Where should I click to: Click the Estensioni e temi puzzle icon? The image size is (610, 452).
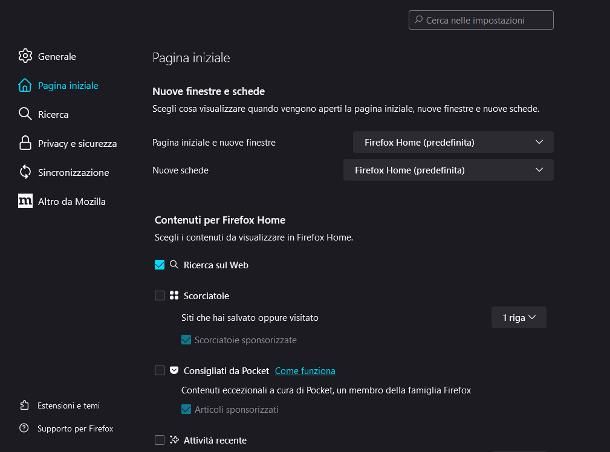tap(24, 405)
